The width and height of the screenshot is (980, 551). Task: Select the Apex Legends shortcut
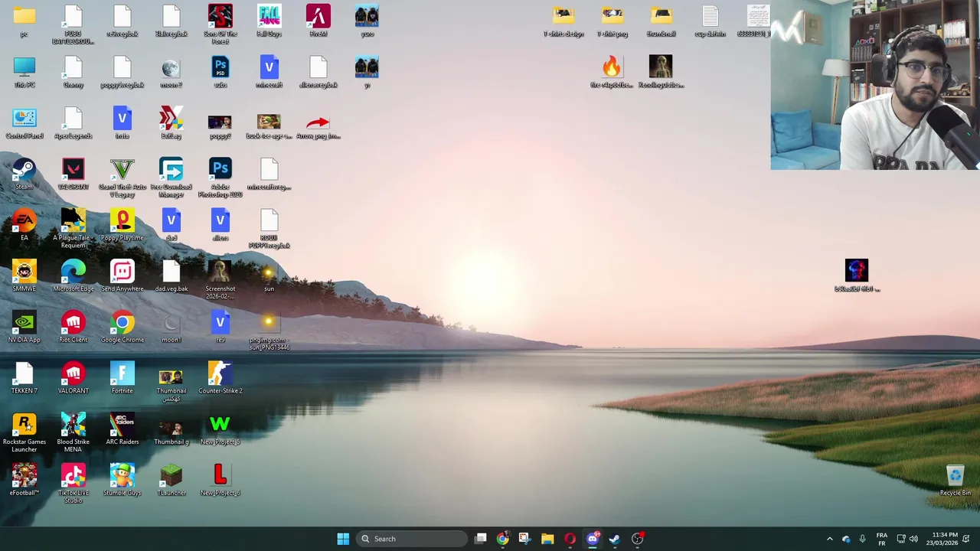point(73,123)
